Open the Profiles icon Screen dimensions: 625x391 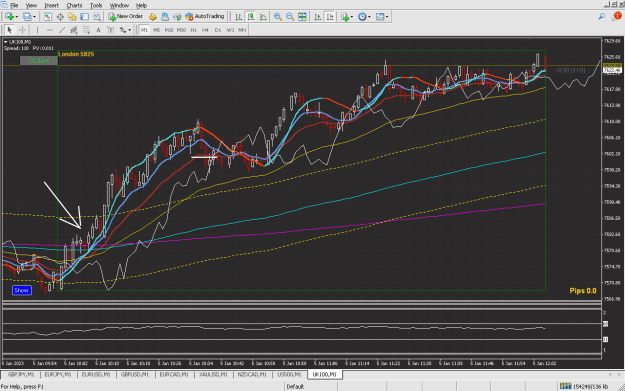27,17
